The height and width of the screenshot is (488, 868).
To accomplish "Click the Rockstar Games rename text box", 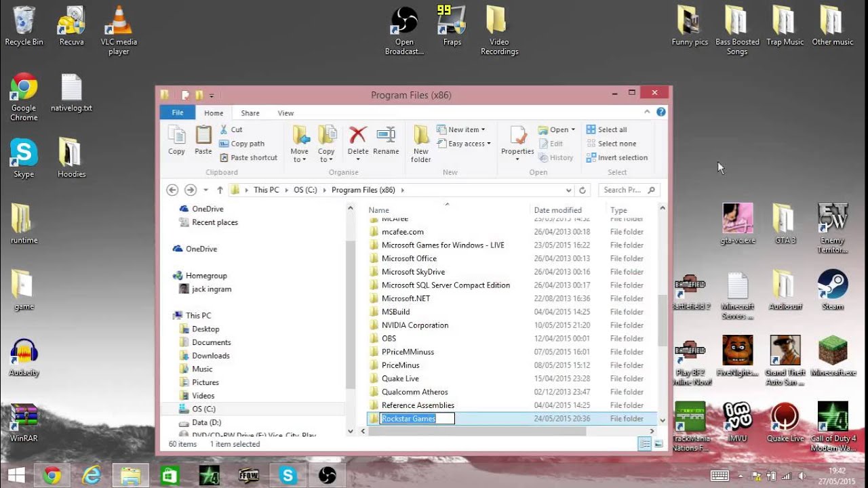I will point(417,419).
